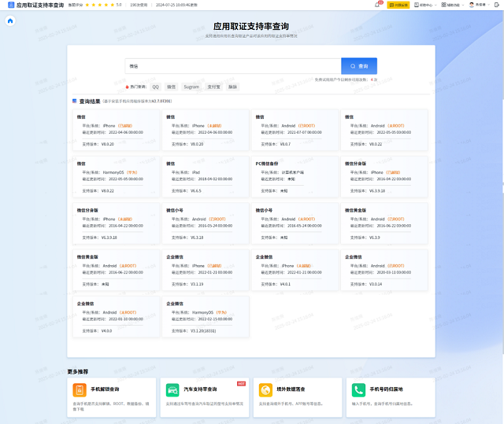This screenshot has width=504, height=424.
Task: Open the 微信 iPhone V8.0.20 first card
Action: tap(116, 130)
